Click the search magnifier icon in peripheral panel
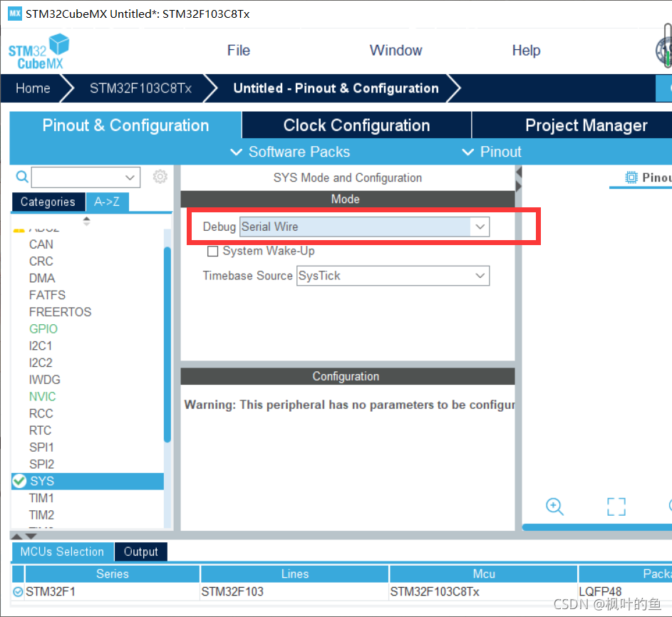This screenshot has height=617, width=672. 22,177
